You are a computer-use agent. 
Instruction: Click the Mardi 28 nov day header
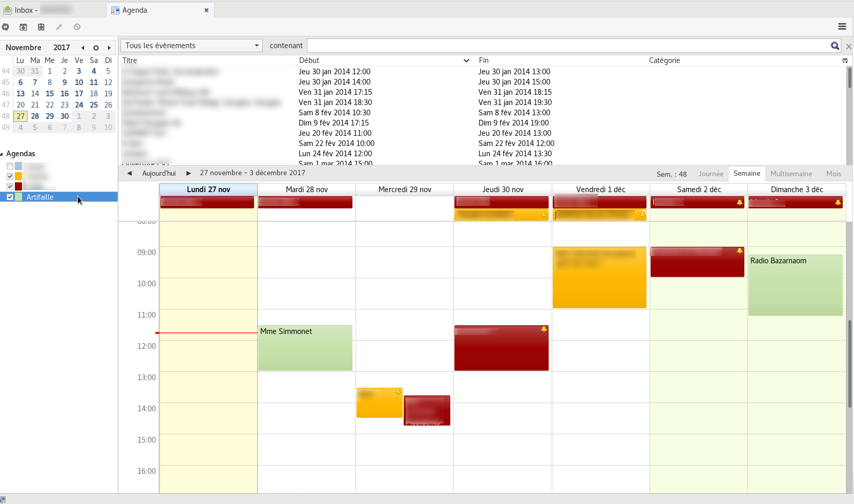point(307,190)
